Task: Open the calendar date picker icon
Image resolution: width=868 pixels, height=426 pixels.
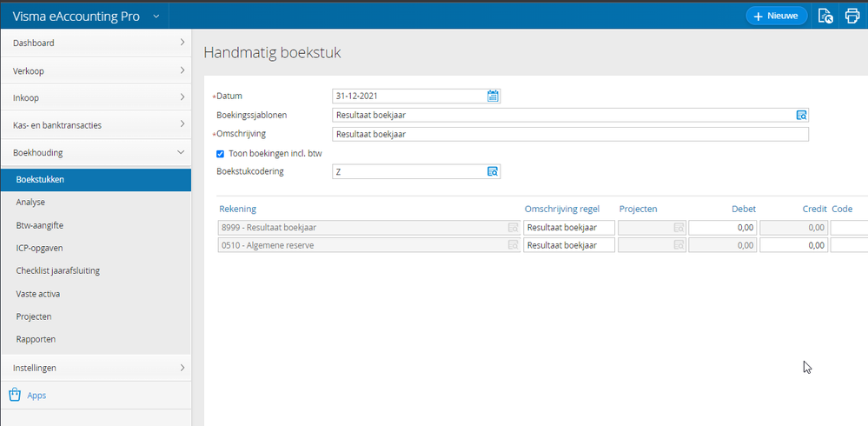Action: (493, 97)
